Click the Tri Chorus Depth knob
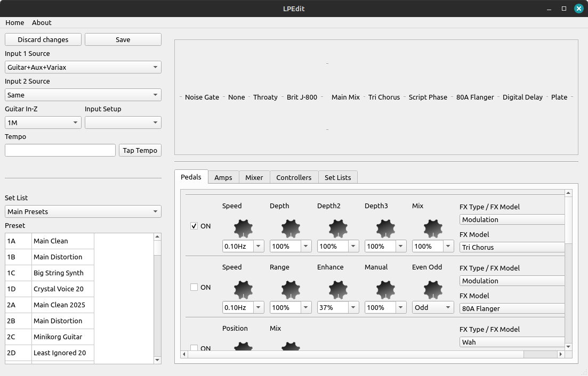 tap(291, 228)
